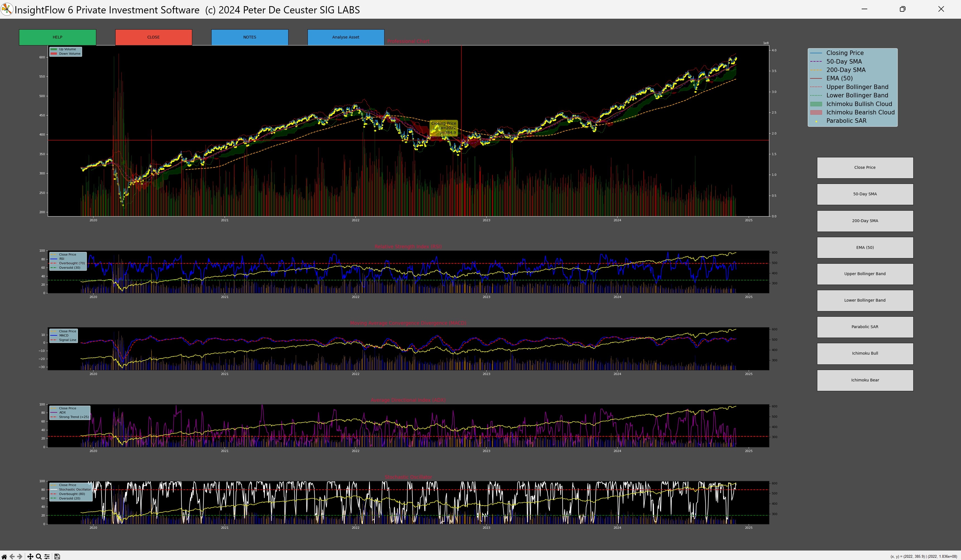Click Ichimoku Bearish Cloud red legend swatch
Screen dimensions: 961x560
click(816, 112)
